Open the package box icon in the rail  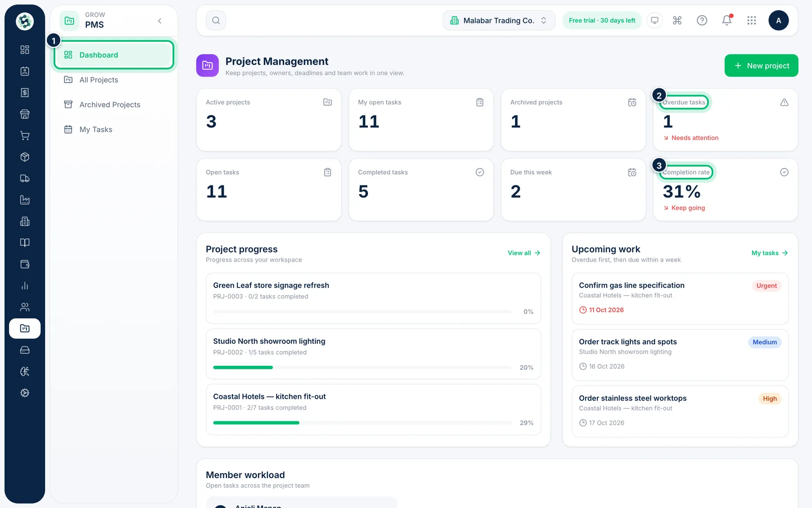pos(24,157)
